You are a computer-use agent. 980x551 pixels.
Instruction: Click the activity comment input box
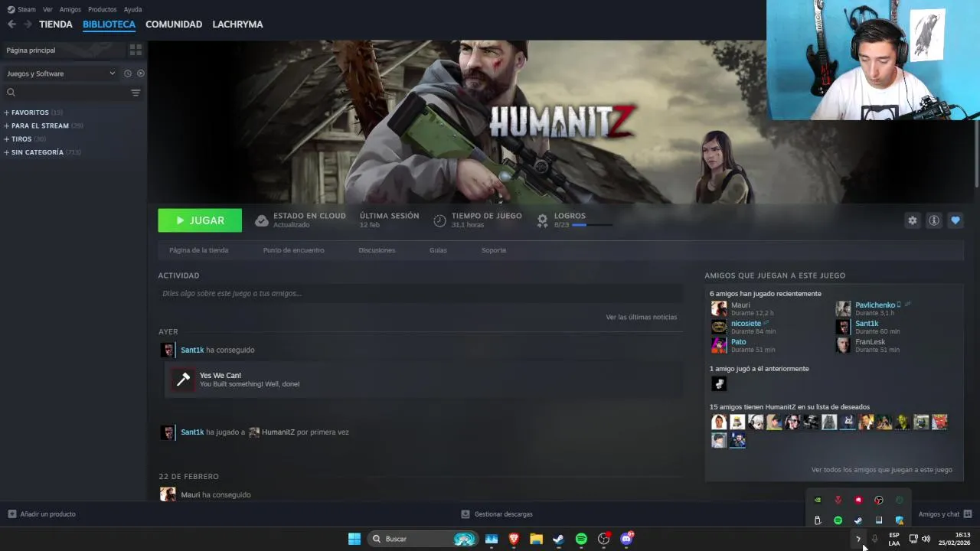pos(420,293)
